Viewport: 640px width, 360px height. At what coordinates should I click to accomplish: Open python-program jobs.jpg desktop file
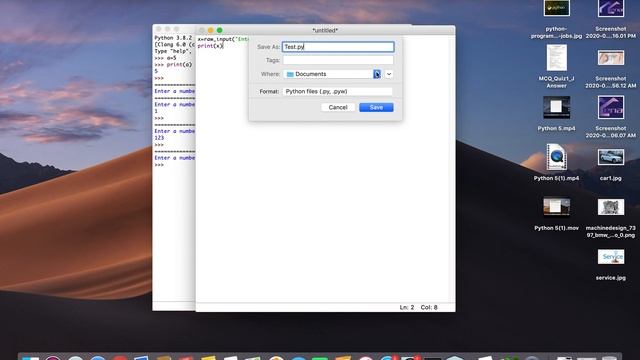(x=556, y=9)
